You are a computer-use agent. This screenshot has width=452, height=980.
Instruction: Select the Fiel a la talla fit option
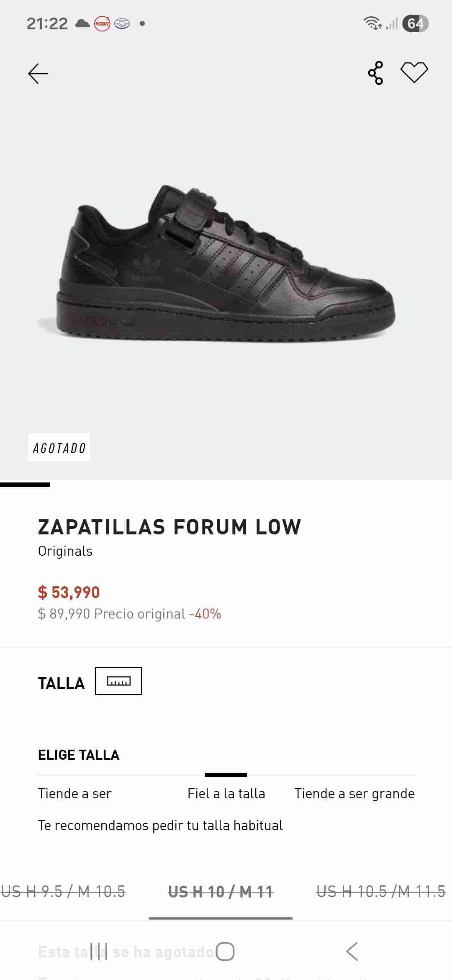pyautogui.click(x=226, y=793)
